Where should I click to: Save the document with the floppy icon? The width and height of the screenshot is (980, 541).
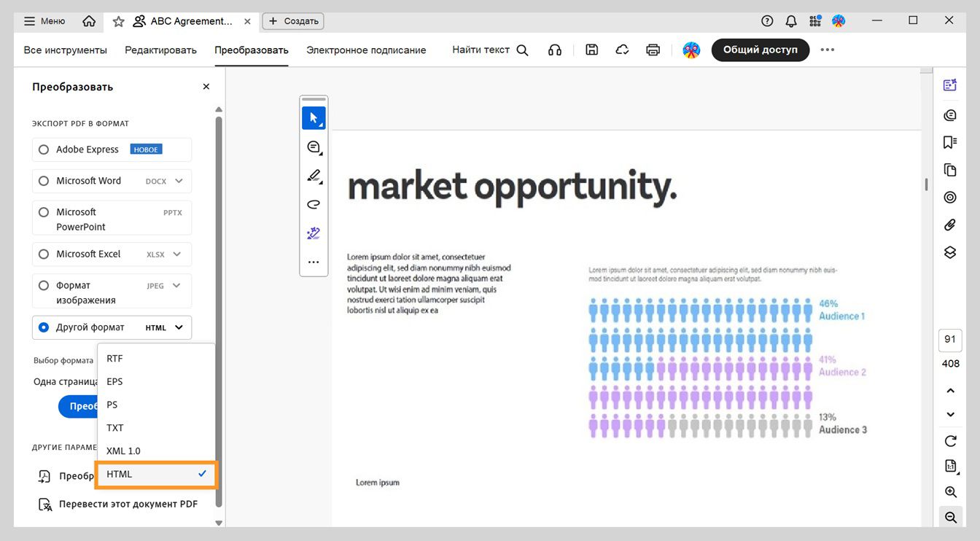pyautogui.click(x=592, y=50)
